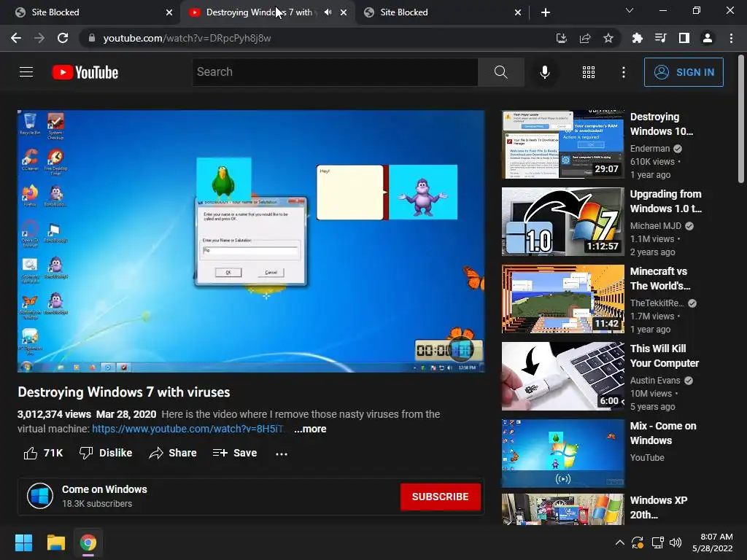Click the address bar URL

[187, 38]
